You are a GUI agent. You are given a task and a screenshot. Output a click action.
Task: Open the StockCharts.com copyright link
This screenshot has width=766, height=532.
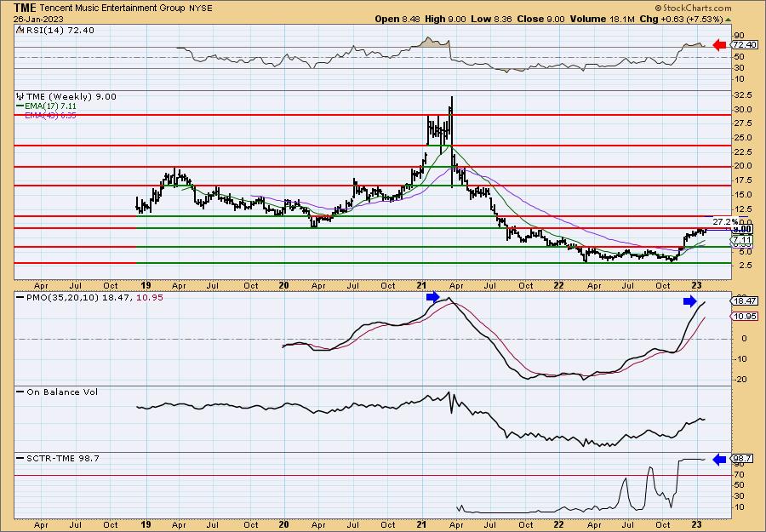(x=693, y=8)
